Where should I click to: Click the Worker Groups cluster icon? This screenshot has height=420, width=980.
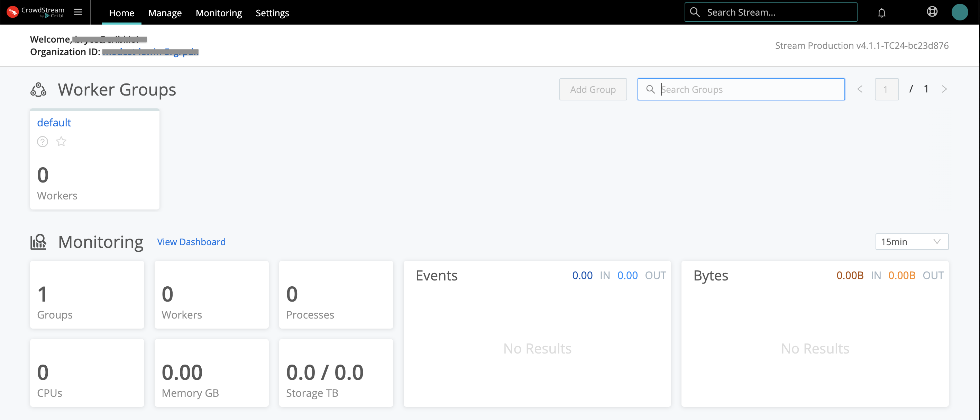point(38,90)
